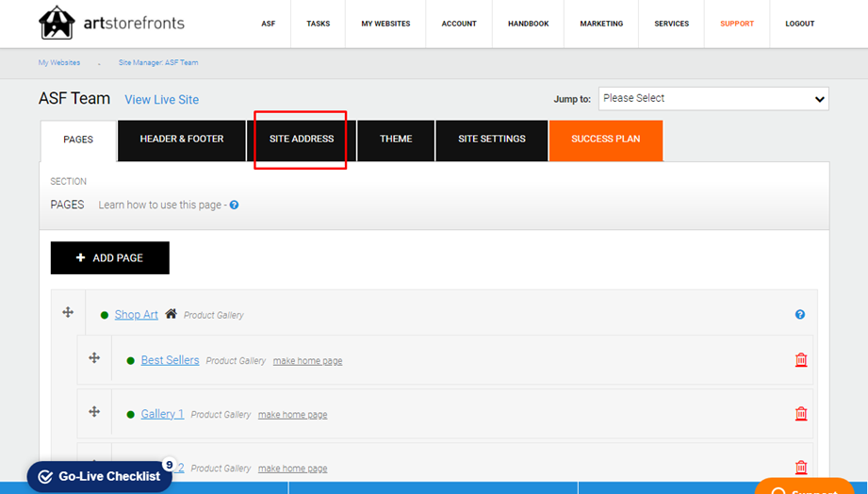Viewport: 868px width, 494px height.
Task: Click the move handle icon for Shop Art
Action: (68, 312)
